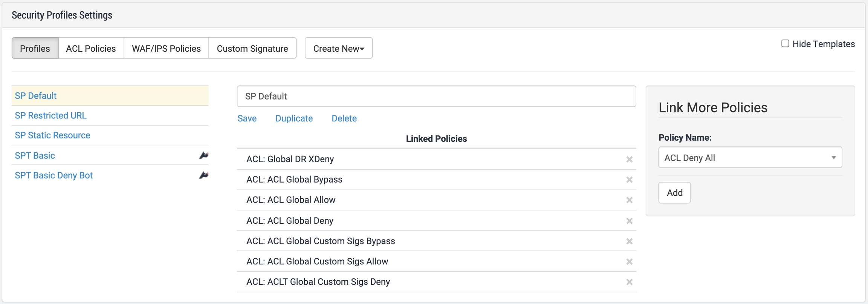Viewport: 868px width, 304px height.
Task: Click the template icon beside SPT Basic
Action: (203, 155)
